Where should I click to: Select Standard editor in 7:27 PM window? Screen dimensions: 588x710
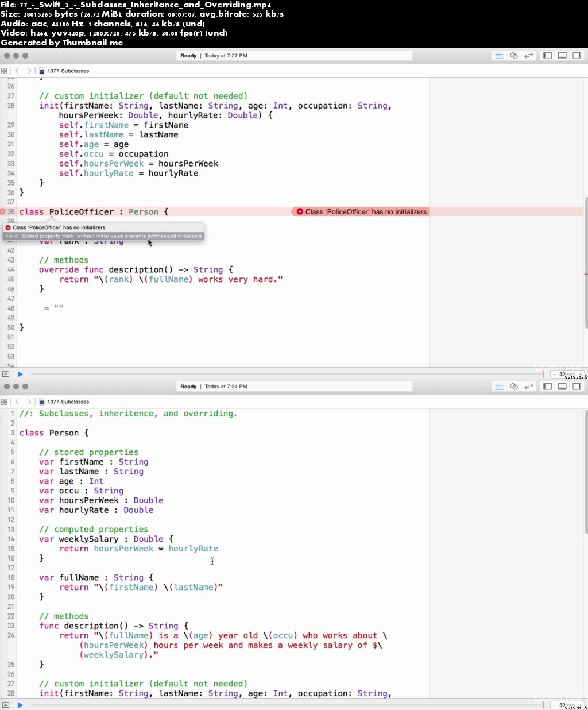pos(499,56)
